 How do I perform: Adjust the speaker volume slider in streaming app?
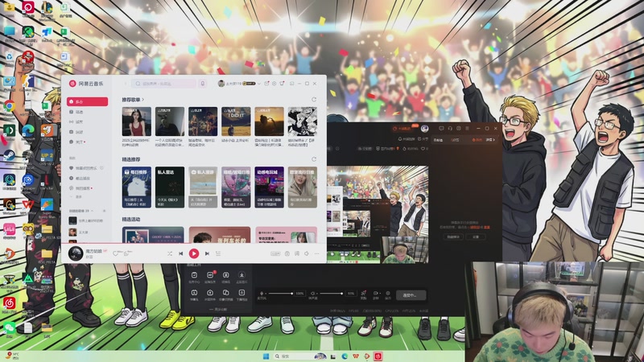point(331,294)
